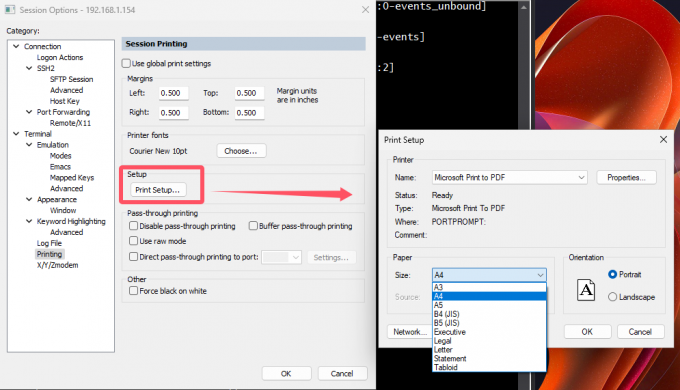This screenshot has height=390, width=680.
Task: Close the Print Setup dialog
Action: click(663, 140)
